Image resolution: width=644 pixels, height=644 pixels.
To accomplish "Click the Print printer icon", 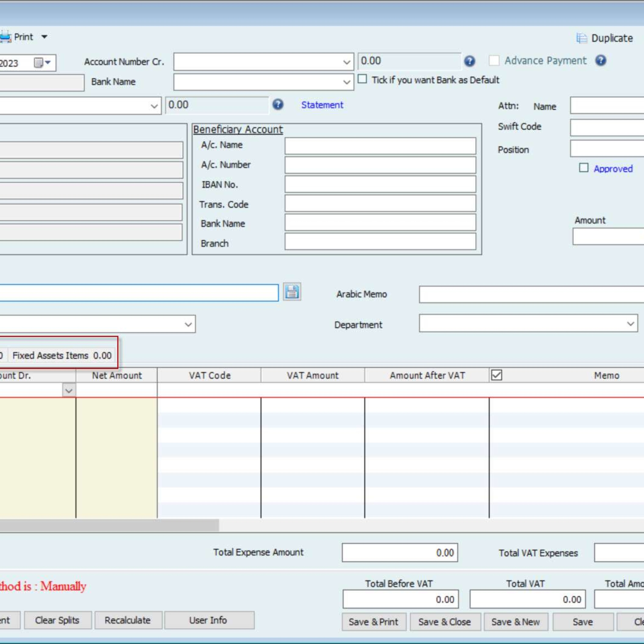I will point(5,37).
